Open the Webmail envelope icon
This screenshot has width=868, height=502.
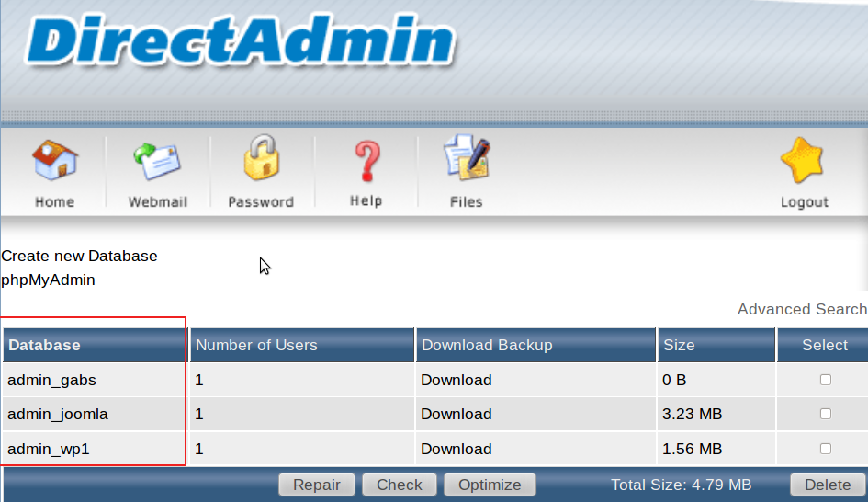[x=157, y=161]
